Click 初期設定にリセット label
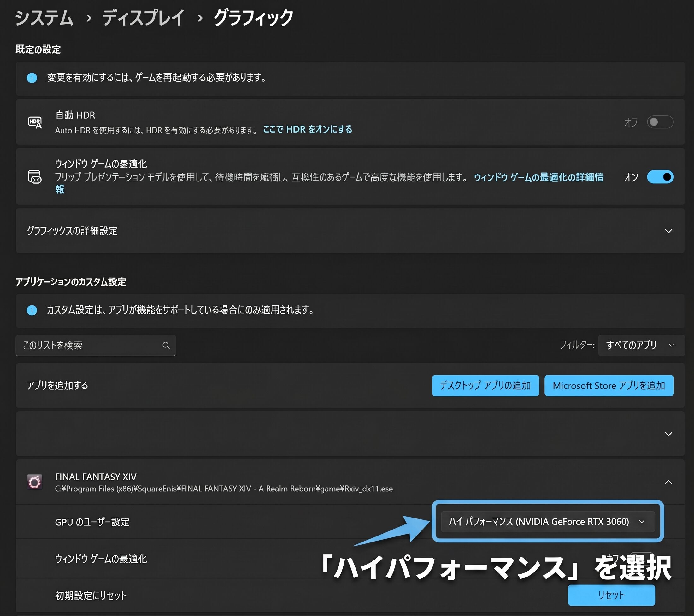Screen dimensions: 694x616 coord(91,595)
